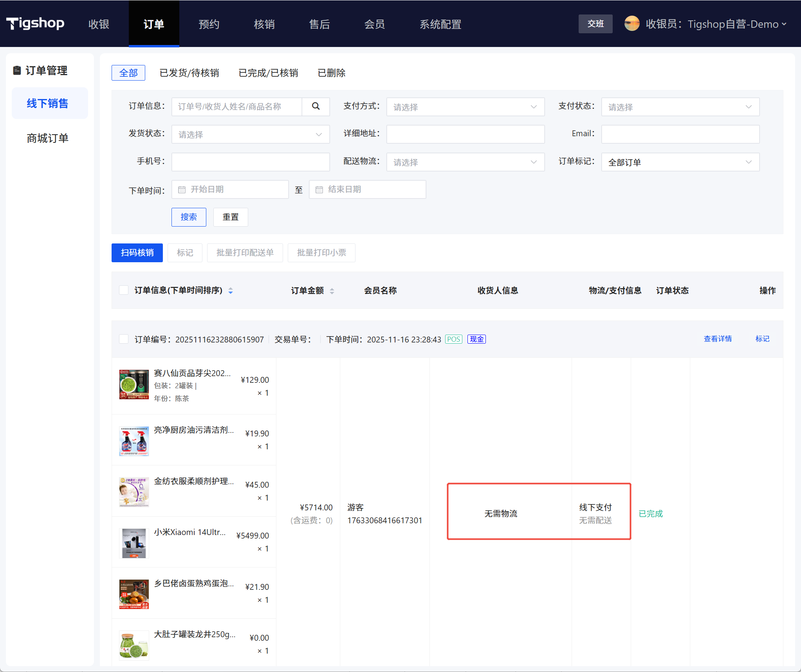Image resolution: width=801 pixels, height=672 pixels.
Task: Click the end date calendar icon
Action: click(x=319, y=190)
